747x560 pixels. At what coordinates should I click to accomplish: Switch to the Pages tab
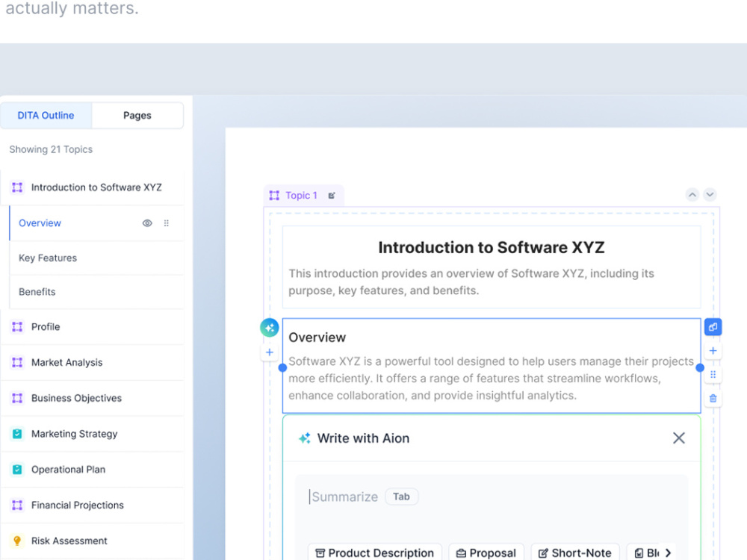[x=137, y=115]
